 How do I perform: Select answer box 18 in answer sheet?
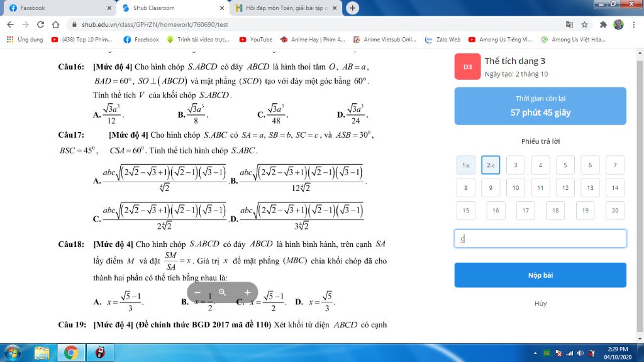(555, 210)
